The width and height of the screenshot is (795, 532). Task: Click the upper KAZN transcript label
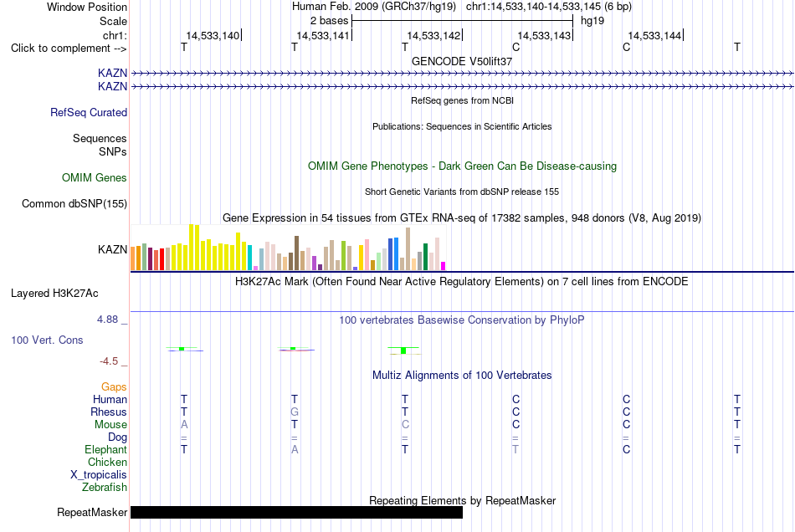click(x=113, y=73)
